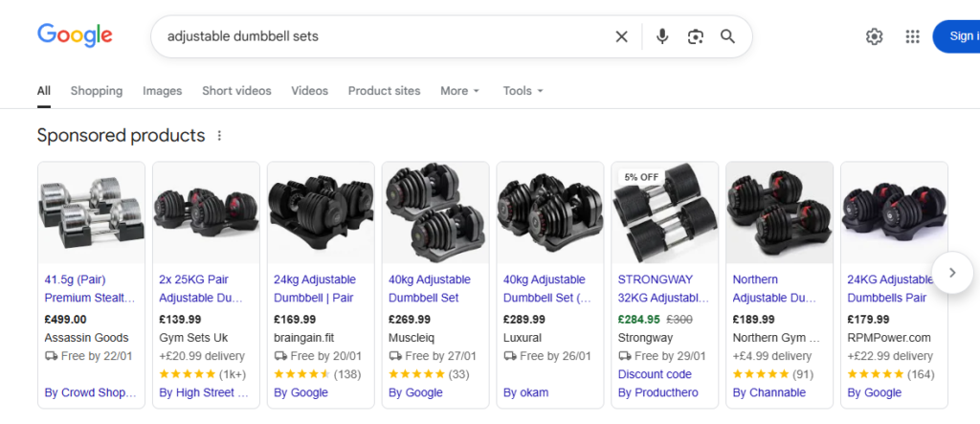The image size is (980, 424).
Task: Expand the Tools dropdown
Action: [523, 91]
